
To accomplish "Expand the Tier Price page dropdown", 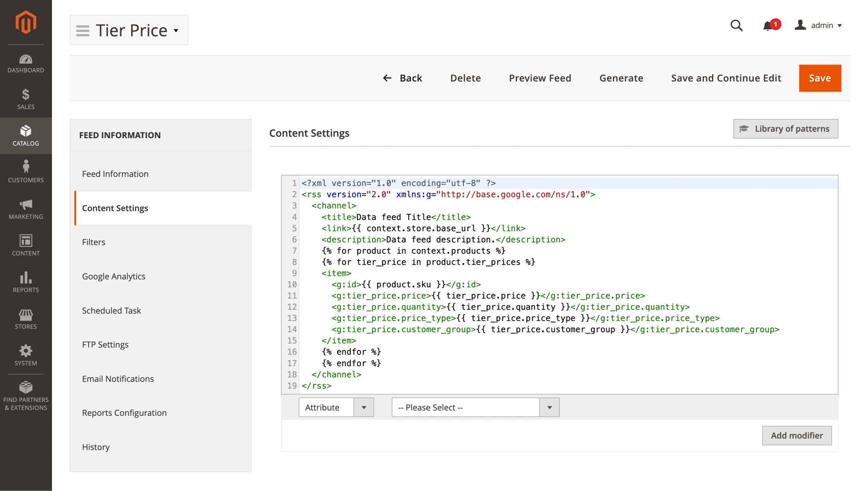I will [x=176, y=31].
